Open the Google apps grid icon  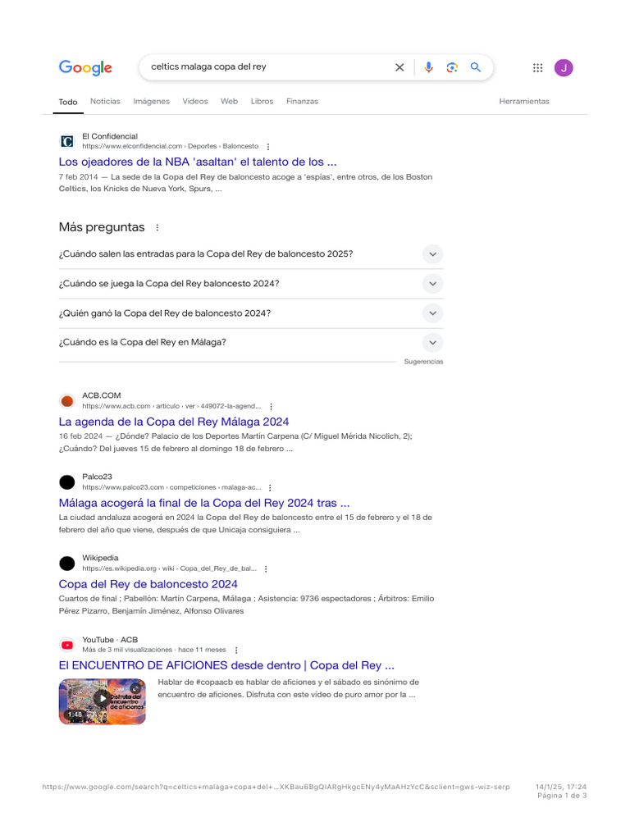pyautogui.click(x=538, y=67)
